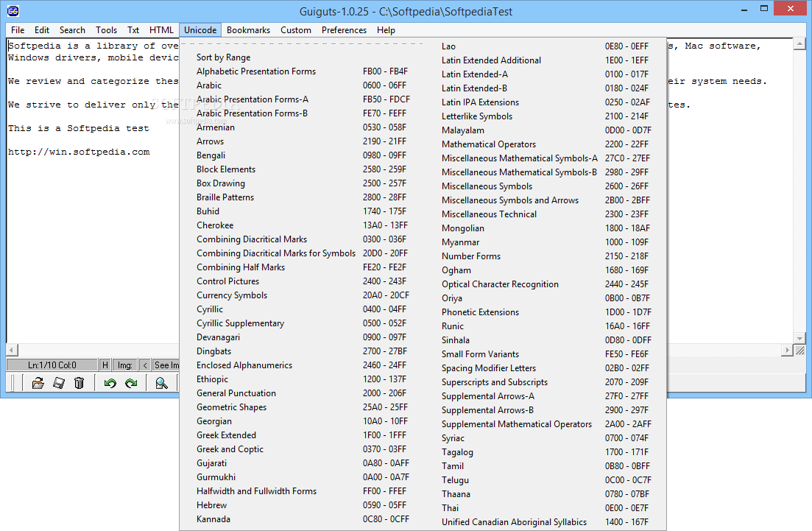Open the Help menu

[x=386, y=30]
